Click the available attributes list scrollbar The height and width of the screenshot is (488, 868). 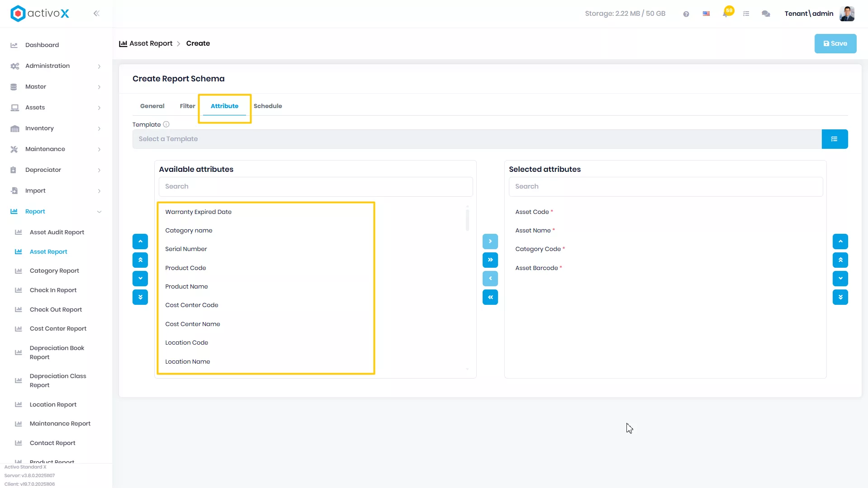[x=467, y=219]
